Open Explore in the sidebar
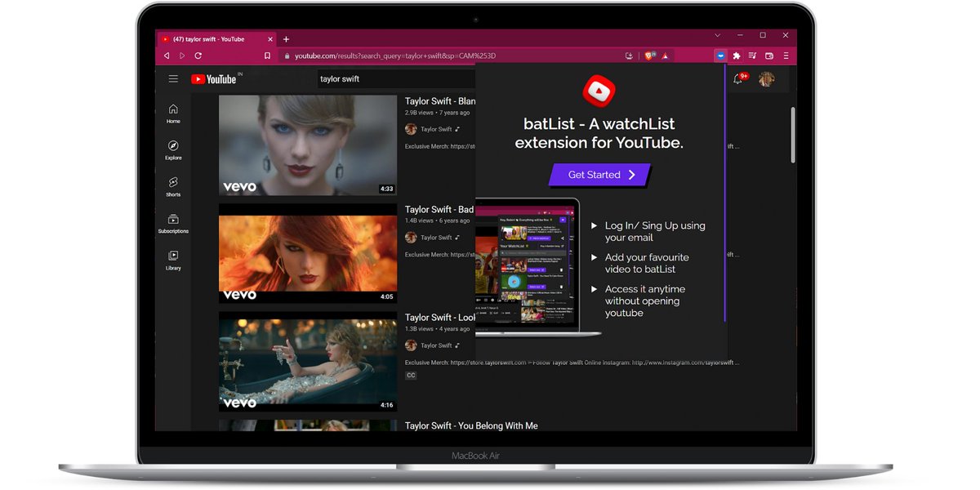Image resolution: width=980 pixels, height=490 pixels. click(x=173, y=150)
